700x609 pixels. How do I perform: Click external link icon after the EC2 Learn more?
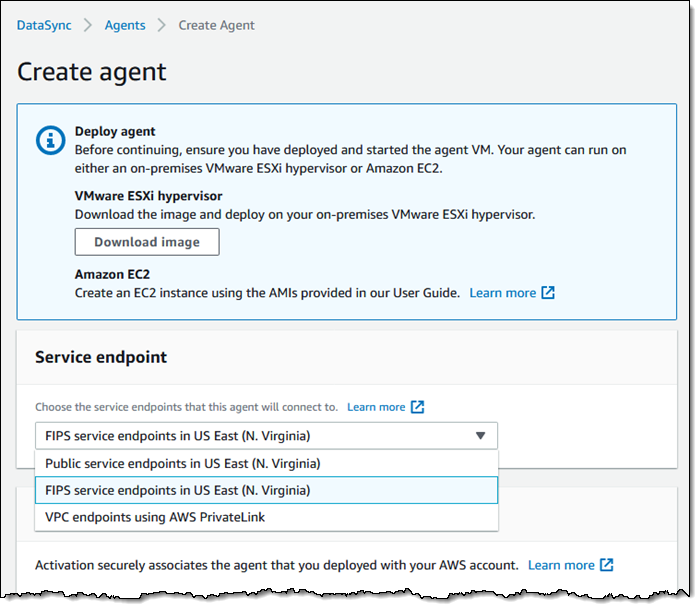548,293
